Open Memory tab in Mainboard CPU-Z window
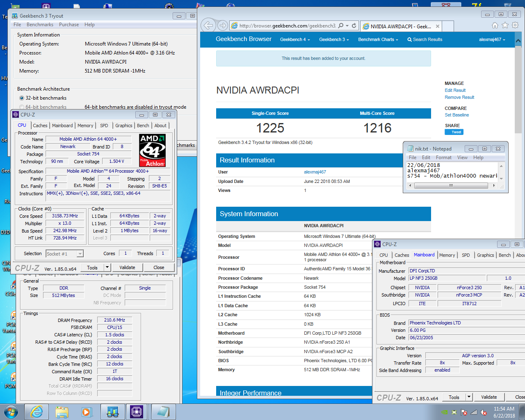 pos(447,255)
